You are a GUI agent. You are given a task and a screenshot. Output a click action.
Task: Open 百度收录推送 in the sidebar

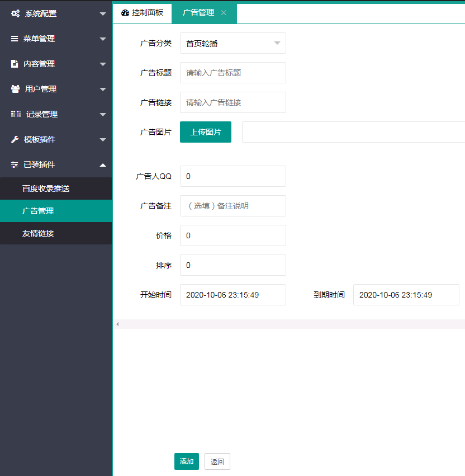click(x=46, y=188)
